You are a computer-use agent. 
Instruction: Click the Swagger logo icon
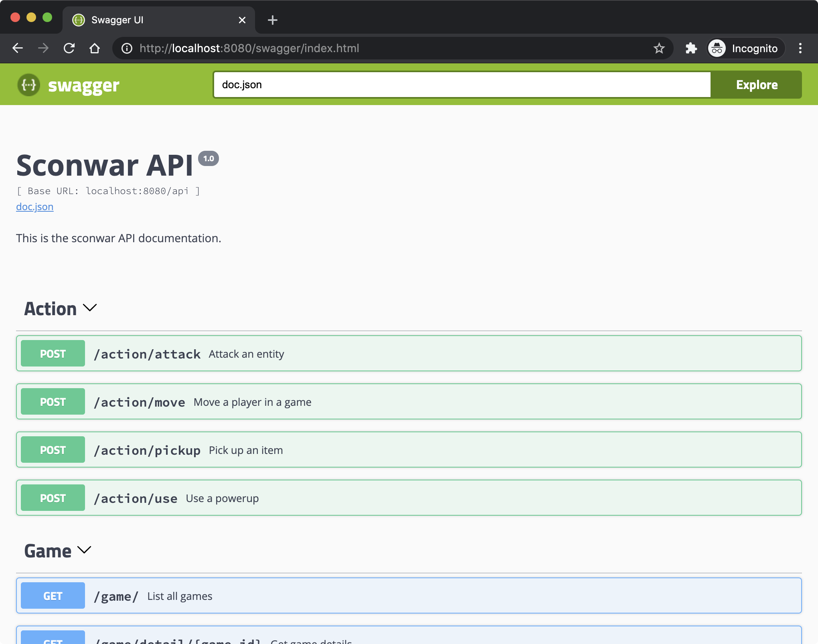(29, 85)
